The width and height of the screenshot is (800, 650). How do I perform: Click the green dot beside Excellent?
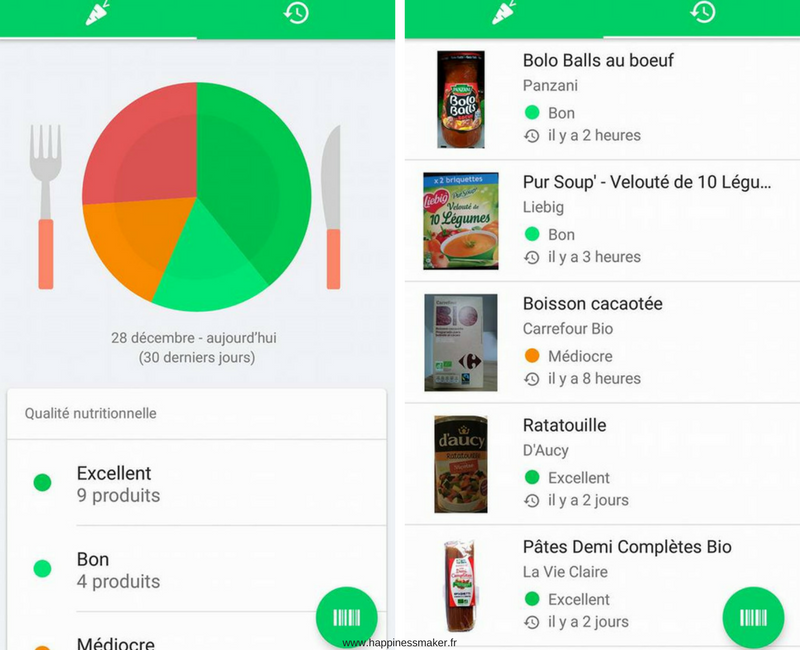pyautogui.click(x=42, y=482)
